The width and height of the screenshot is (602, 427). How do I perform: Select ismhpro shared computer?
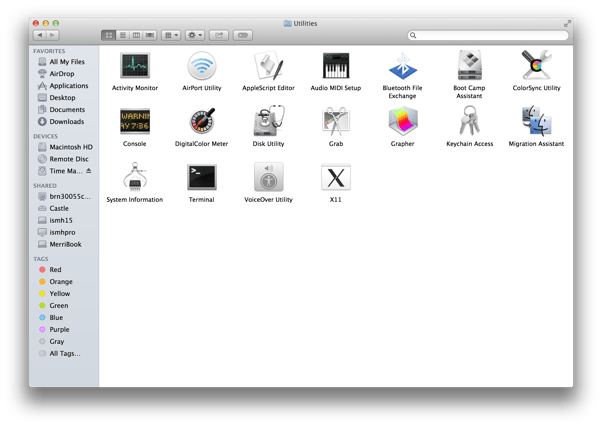click(x=64, y=232)
